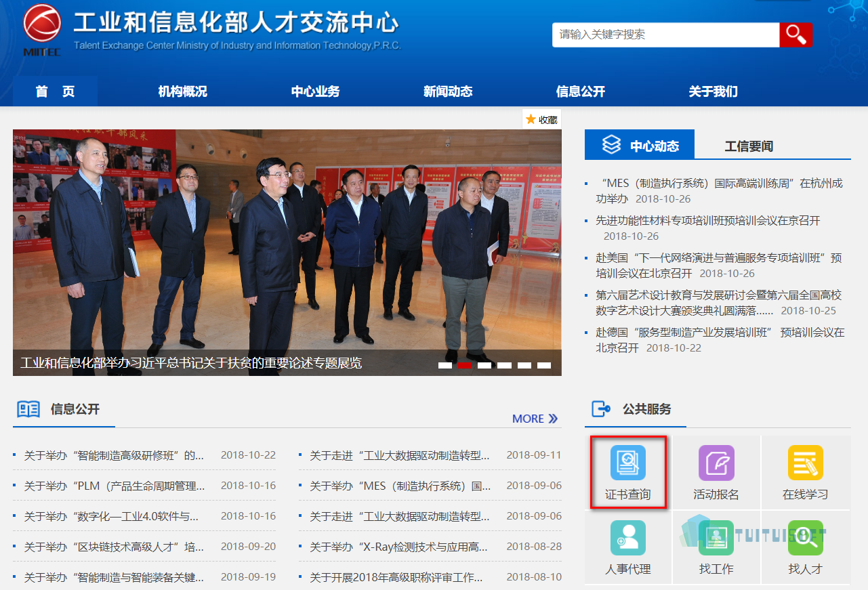Go to 首页 in the navigation bar

coord(55,91)
